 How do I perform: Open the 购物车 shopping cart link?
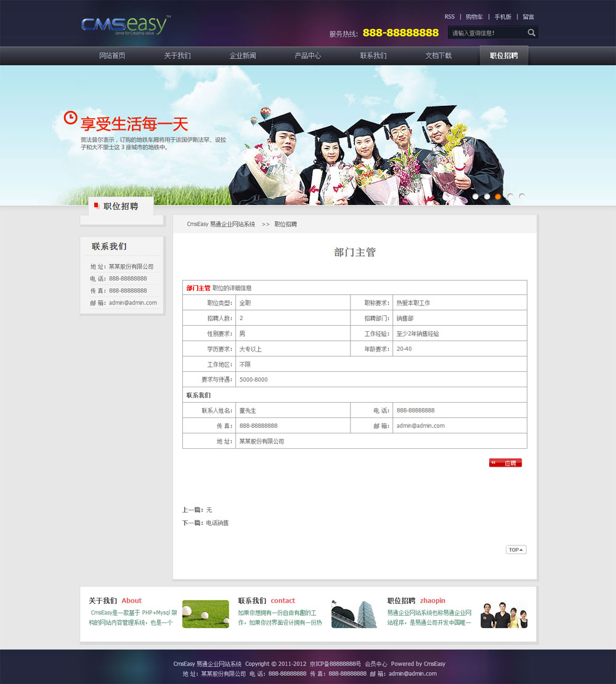tap(474, 17)
